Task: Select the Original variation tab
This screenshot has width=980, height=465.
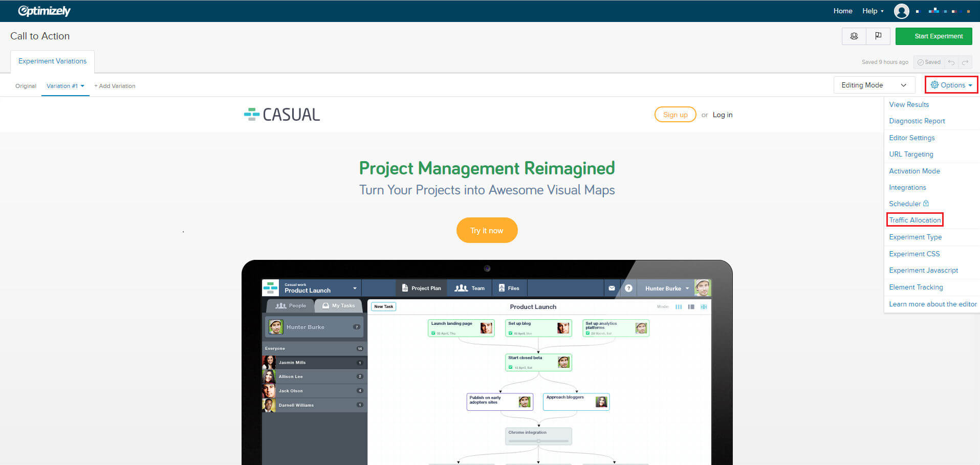Action: point(26,86)
